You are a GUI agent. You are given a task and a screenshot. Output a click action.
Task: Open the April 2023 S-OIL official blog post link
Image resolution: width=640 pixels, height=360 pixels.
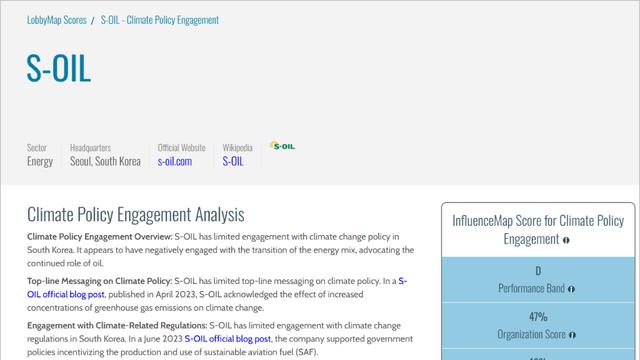217,288
